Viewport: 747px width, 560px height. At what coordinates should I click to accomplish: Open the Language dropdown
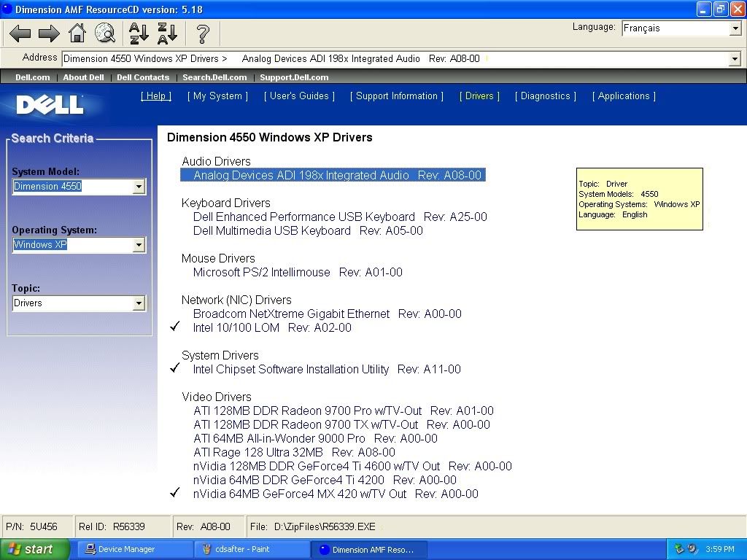(x=735, y=28)
